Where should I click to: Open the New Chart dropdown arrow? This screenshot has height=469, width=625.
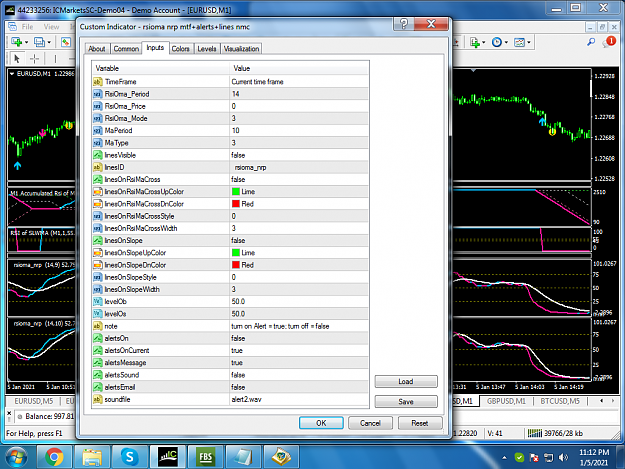pyautogui.click(x=27, y=42)
